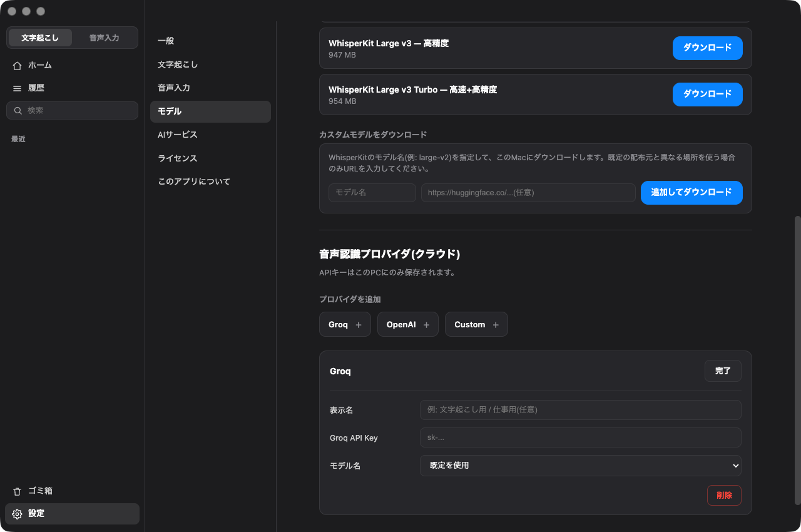801x532 pixels.
Task: Download WhisperKit Large v3 Turbo model
Action: pyautogui.click(x=707, y=95)
